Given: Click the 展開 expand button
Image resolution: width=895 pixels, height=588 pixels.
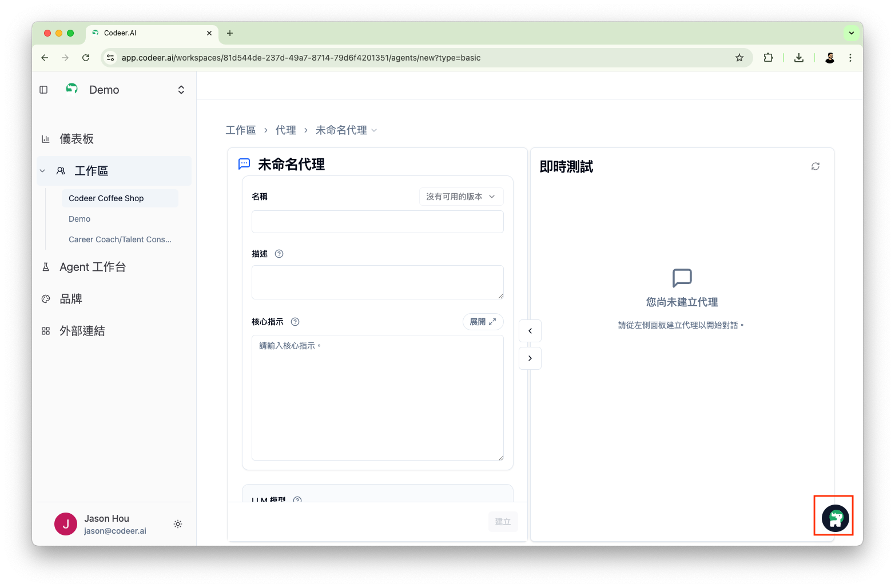Looking at the screenshot, I should click(483, 322).
